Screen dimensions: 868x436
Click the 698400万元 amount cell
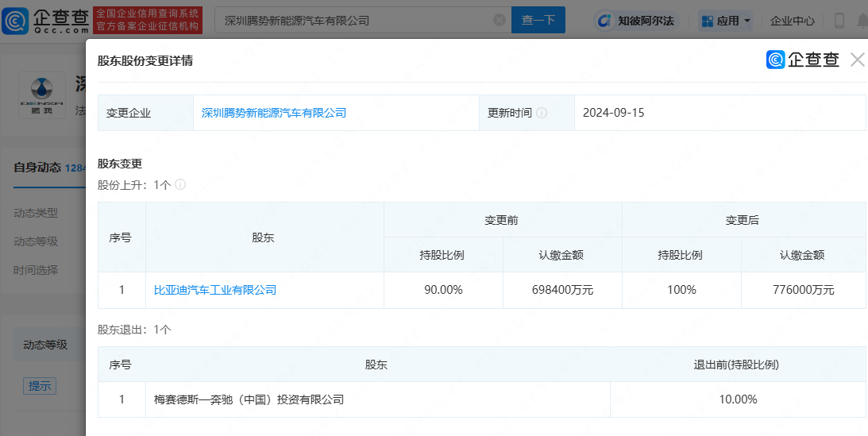point(562,290)
